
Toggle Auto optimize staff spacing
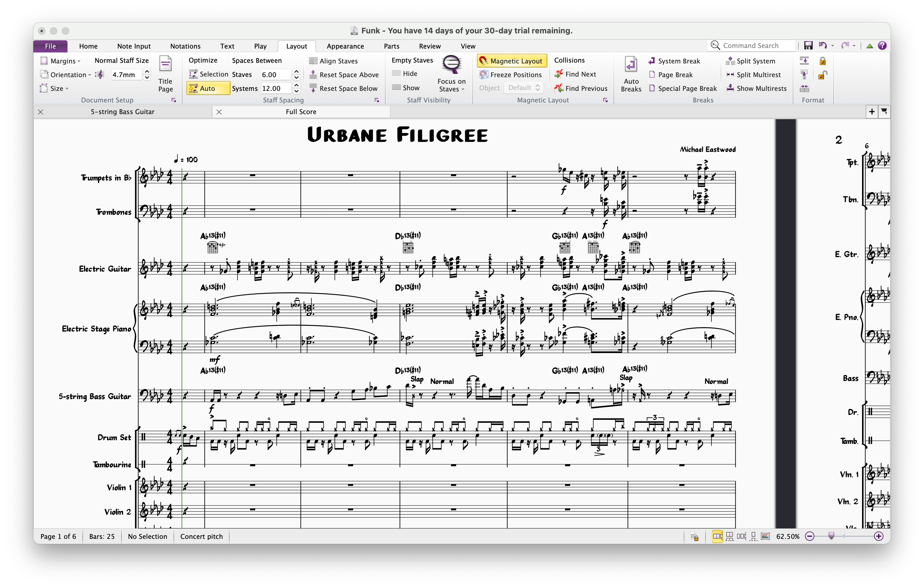(208, 88)
